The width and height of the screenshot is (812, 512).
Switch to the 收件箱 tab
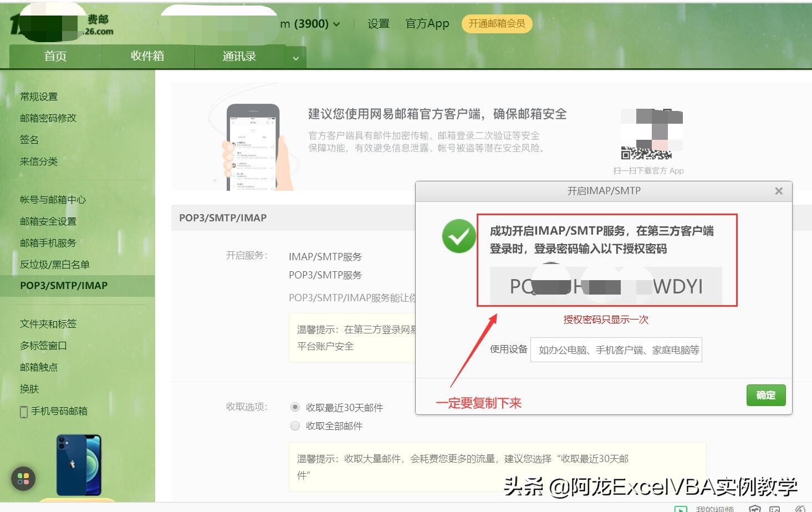(147, 56)
